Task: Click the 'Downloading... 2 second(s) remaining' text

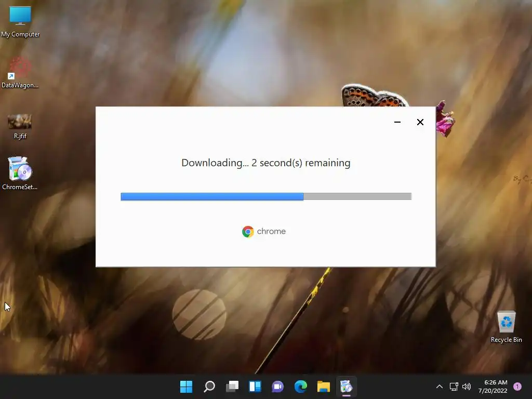Action: 266,163
